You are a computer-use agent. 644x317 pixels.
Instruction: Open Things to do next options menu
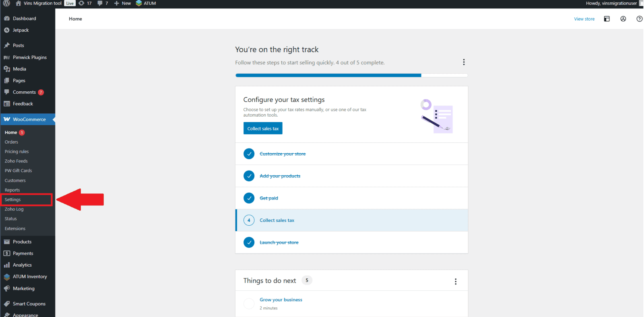pyautogui.click(x=456, y=282)
